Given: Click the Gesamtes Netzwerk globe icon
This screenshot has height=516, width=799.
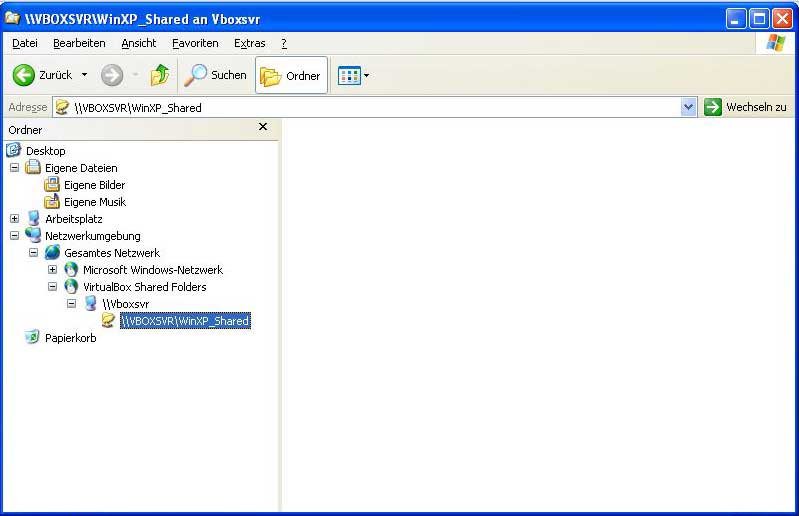Looking at the screenshot, I should 52,253.
